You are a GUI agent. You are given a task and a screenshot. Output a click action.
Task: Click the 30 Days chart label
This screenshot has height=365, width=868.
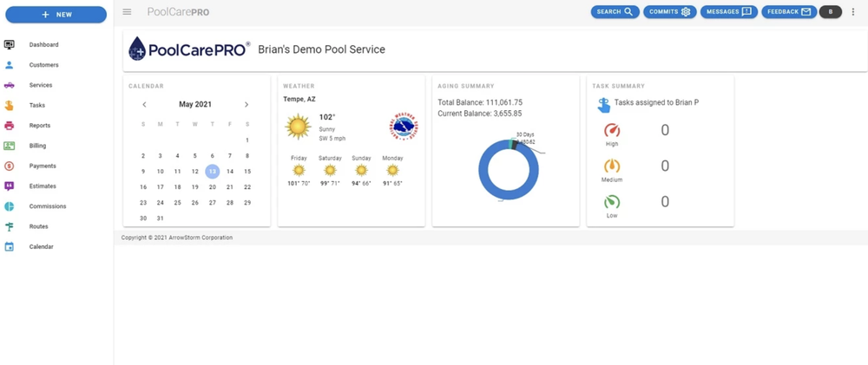click(525, 134)
